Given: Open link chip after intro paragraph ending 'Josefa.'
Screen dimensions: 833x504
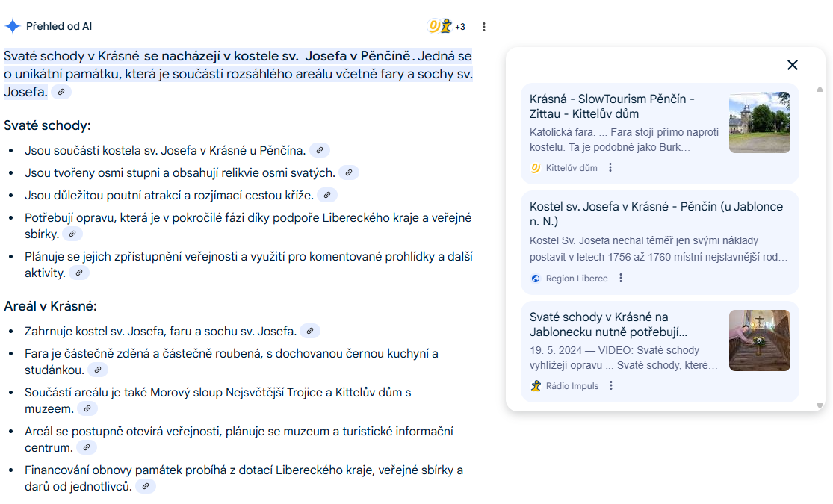Looking at the screenshot, I should click(x=61, y=92).
